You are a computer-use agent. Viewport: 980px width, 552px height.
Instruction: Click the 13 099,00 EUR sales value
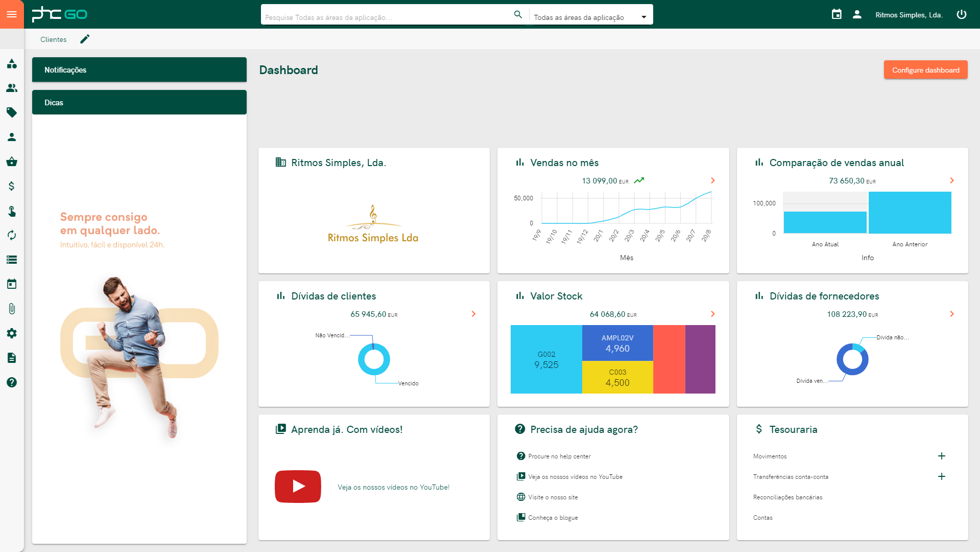[x=605, y=181]
